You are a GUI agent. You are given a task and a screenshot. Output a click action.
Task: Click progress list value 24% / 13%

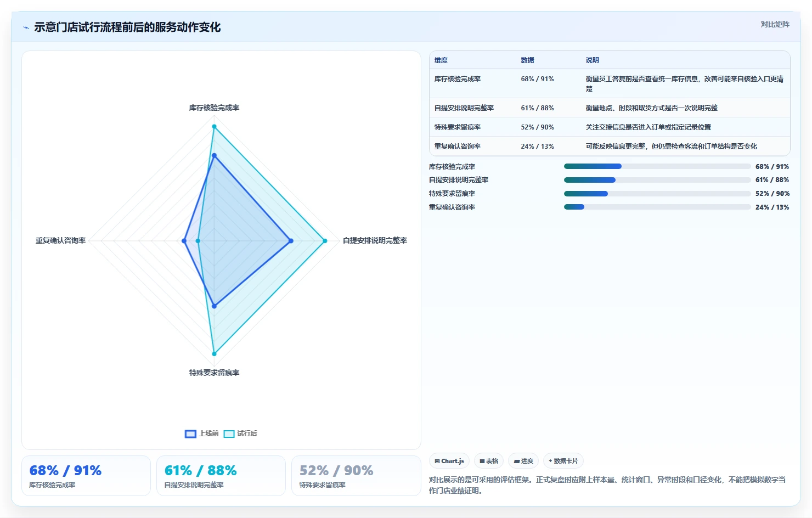click(x=772, y=207)
